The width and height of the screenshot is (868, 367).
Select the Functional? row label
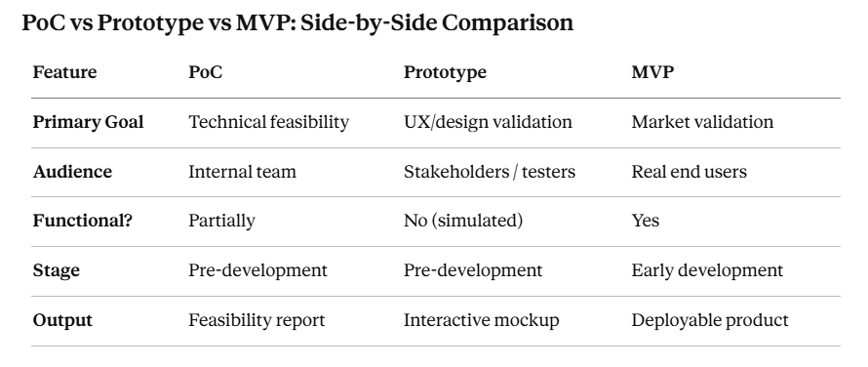coord(83,221)
